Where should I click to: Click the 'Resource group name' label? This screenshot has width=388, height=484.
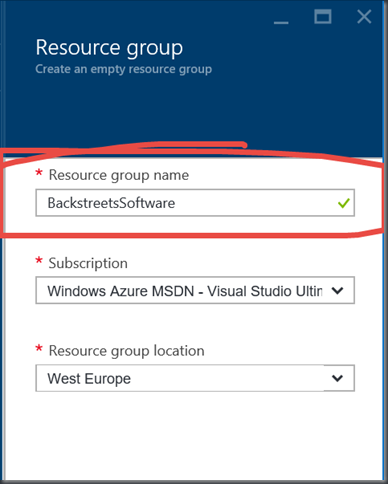119,175
